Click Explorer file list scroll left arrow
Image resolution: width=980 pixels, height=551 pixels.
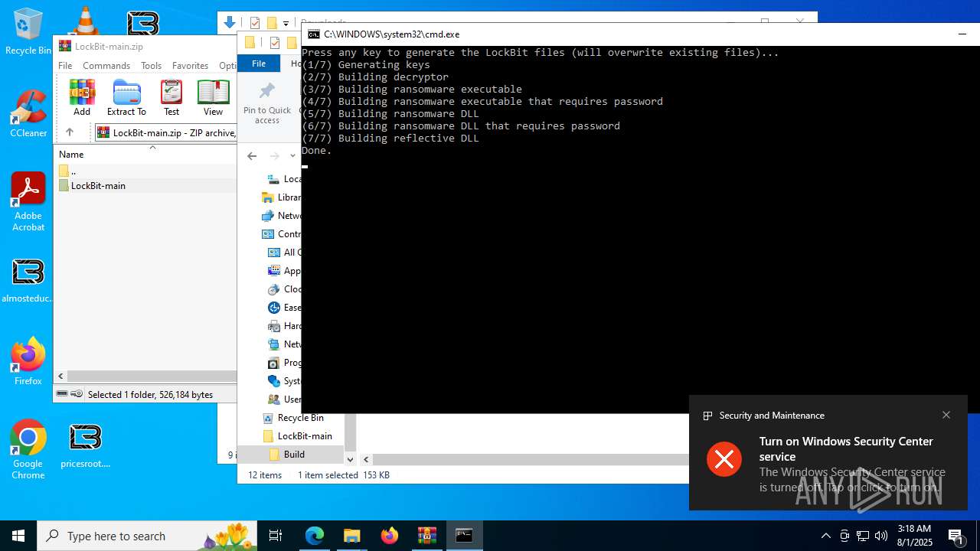tap(366, 459)
